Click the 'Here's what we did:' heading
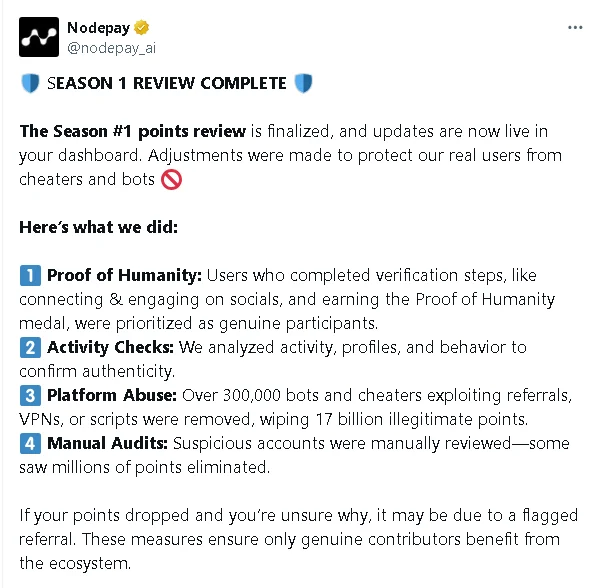This screenshot has width=599, height=588. click(99, 227)
